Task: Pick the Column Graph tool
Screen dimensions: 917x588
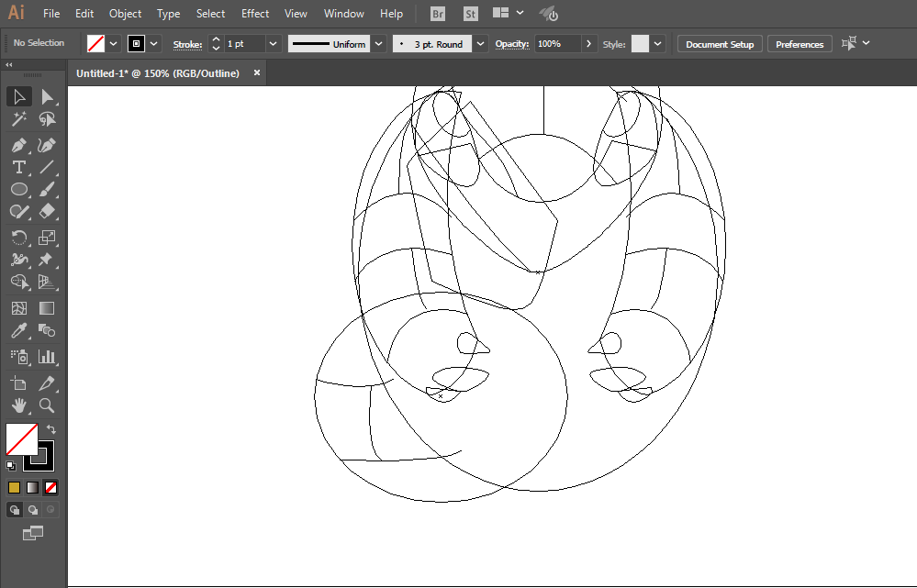Action: point(47,357)
